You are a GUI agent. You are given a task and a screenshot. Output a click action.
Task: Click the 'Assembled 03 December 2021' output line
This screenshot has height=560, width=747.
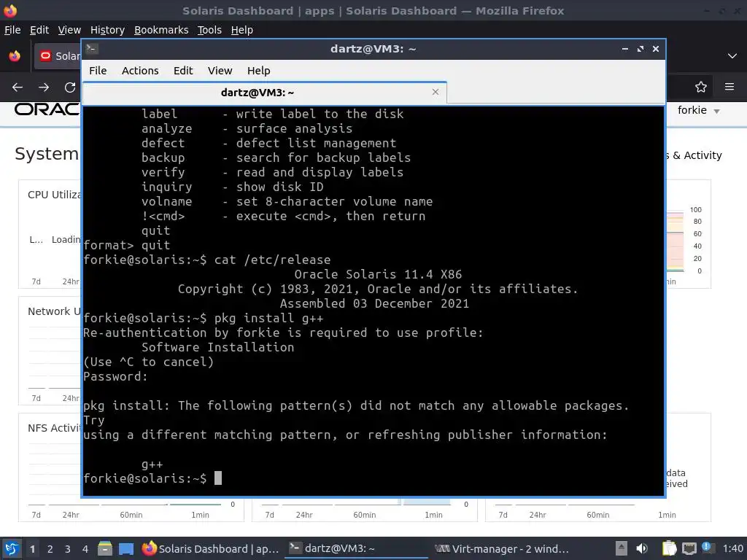(374, 304)
